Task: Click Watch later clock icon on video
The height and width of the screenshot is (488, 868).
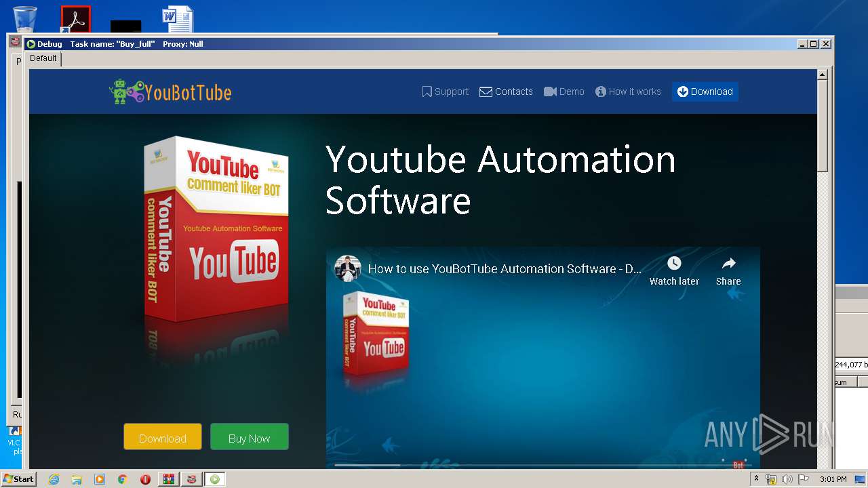Action: point(674,264)
